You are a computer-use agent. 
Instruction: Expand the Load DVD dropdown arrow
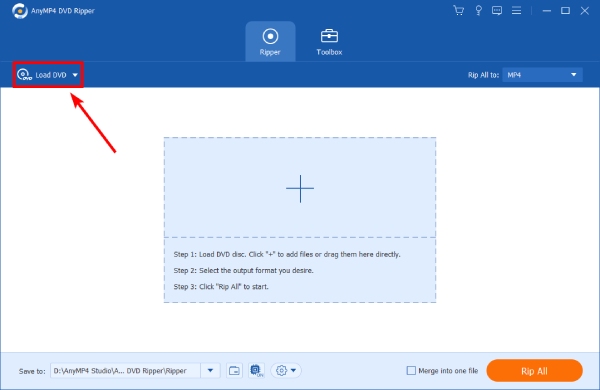pyautogui.click(x=75, y=75)
